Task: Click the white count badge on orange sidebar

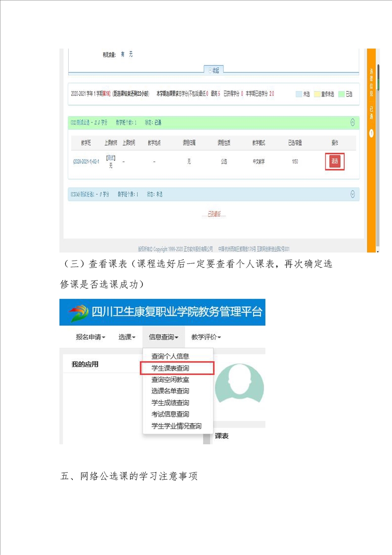Action: click(x=371, y=133)
